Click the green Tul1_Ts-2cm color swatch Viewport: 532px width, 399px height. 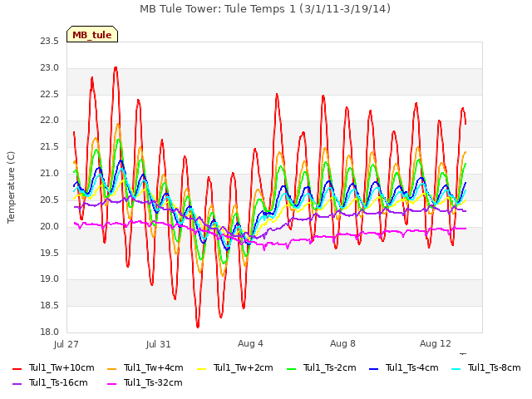click(x=292, y=369)
